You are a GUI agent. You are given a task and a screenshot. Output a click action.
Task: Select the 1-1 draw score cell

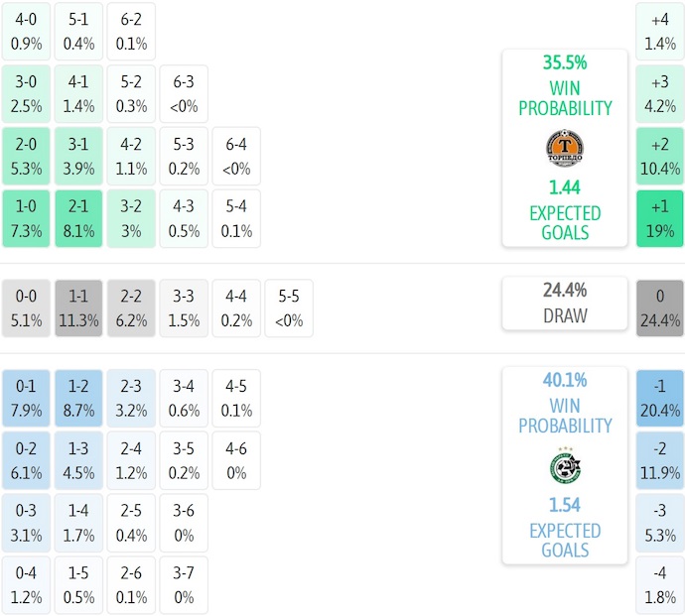point(77,308)
